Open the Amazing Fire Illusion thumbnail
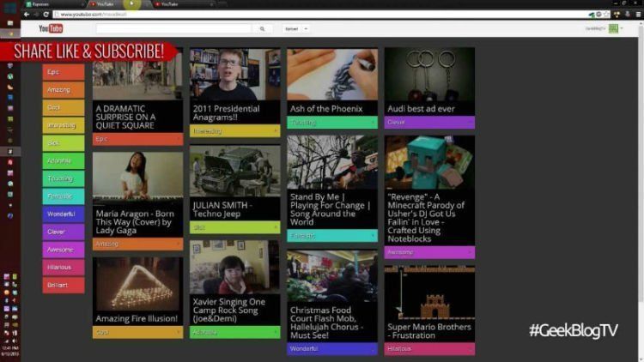The width and height of the screenshot is (644, 362). point(137,284)
